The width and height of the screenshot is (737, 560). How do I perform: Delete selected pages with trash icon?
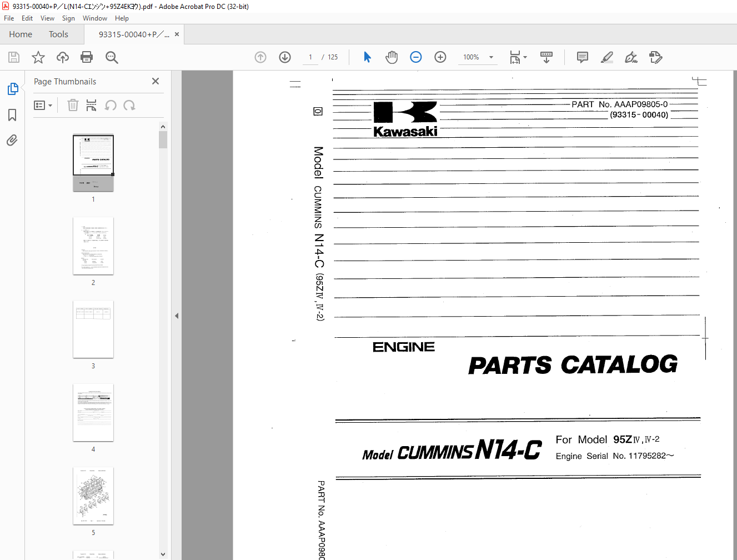pos(73,105)
